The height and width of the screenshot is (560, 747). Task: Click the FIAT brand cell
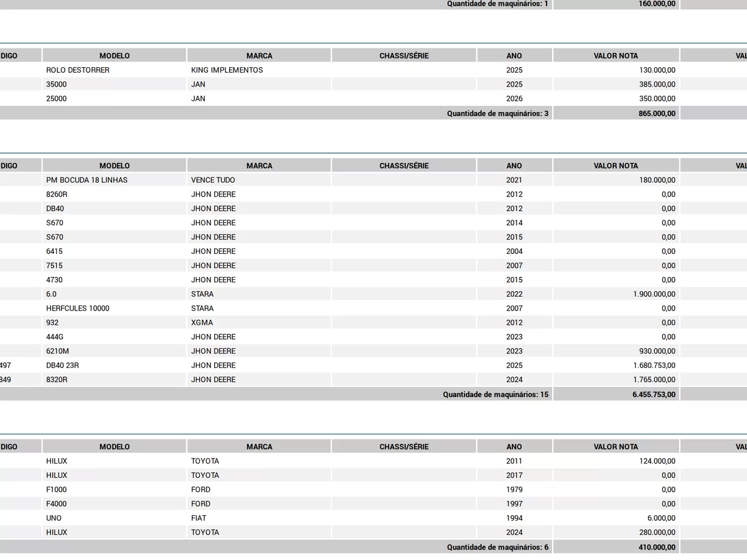coord(259,518)
